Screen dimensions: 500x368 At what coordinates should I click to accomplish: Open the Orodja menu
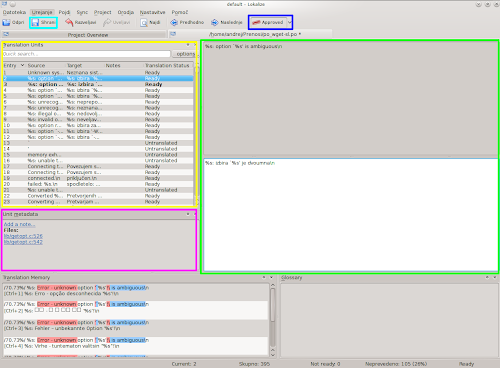pos(126,12)
